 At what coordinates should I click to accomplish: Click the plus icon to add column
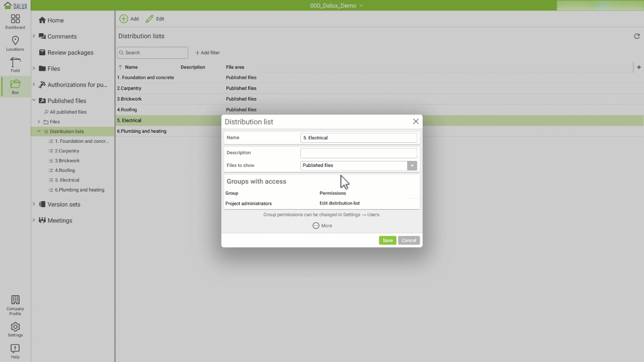click(639, 67)
